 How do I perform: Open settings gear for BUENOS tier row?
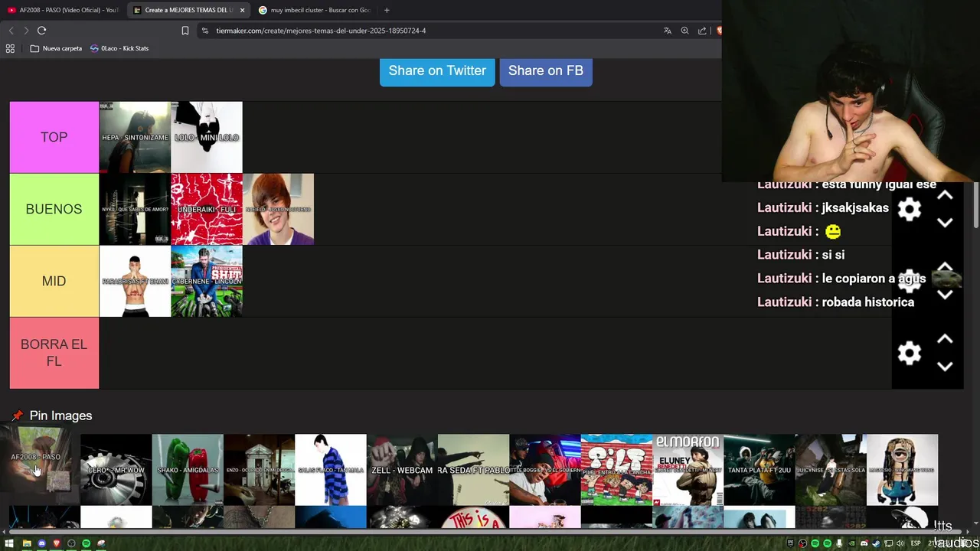pyautogui.click(x=909, y=209)
